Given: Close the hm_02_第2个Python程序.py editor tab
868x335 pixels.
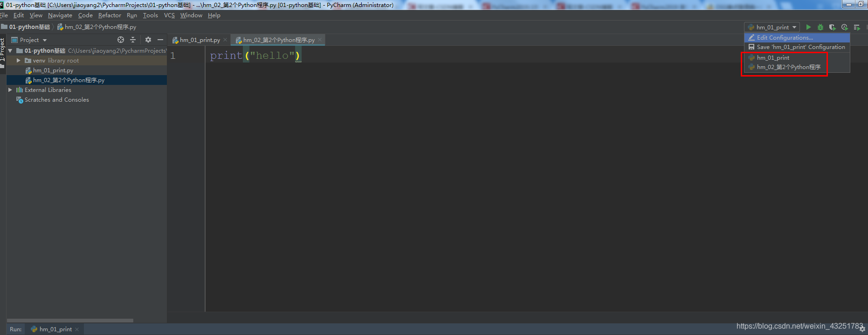Looking at the screenshot, I should pyautogui.click(x=320, y=40).
